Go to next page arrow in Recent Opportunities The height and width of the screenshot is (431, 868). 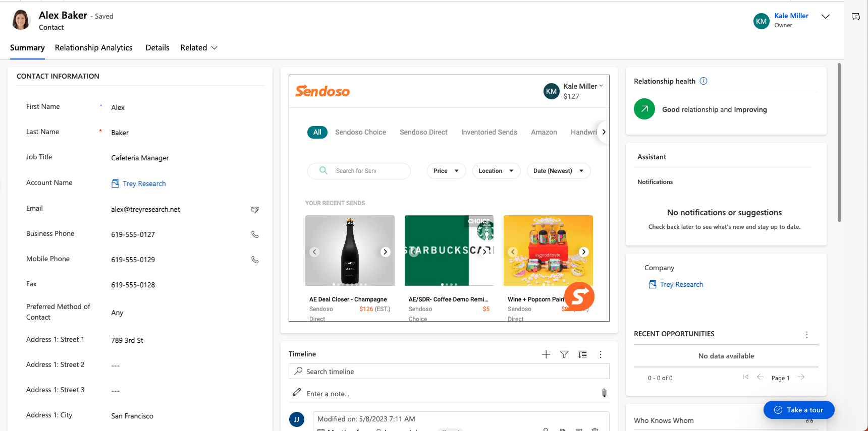[801, 377]
